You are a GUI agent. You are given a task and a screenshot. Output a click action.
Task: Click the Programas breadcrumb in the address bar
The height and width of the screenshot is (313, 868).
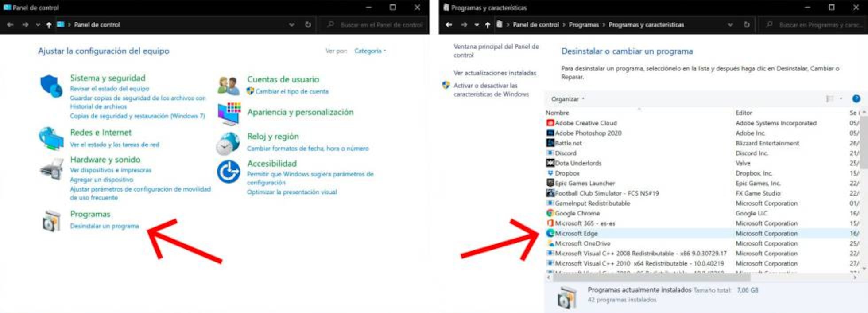point(583,25)
